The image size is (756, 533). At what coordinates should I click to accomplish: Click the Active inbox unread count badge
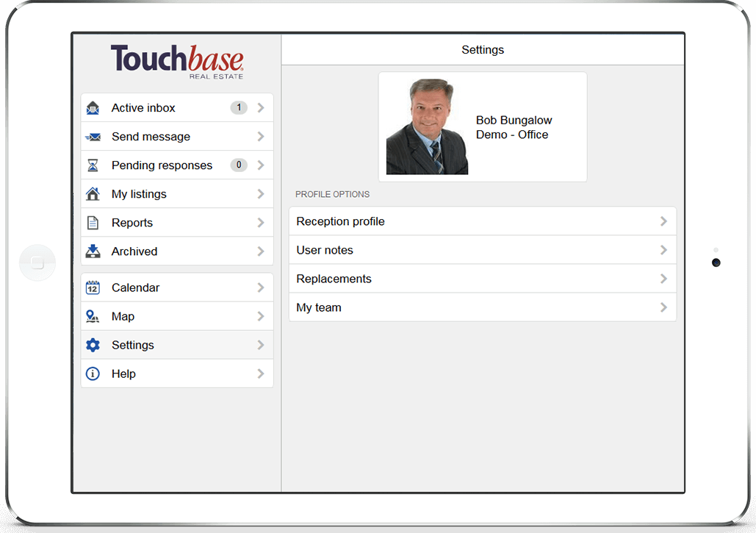coord(238,107)
